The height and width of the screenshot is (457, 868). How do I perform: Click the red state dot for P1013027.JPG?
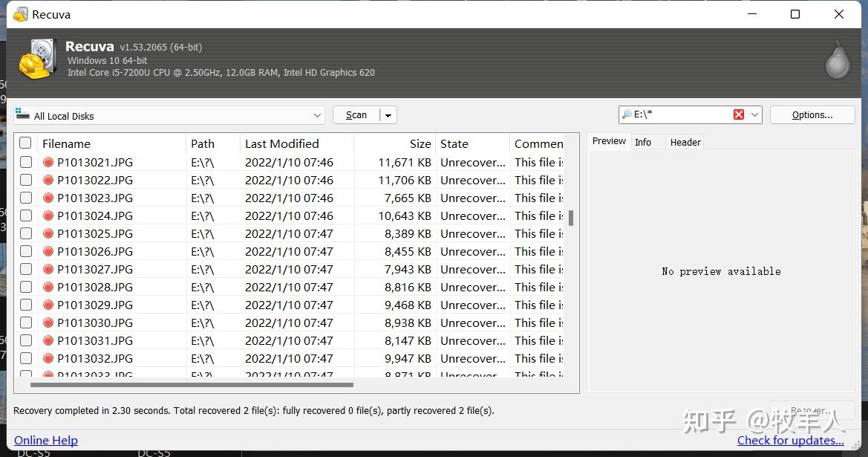coord(48,269)
